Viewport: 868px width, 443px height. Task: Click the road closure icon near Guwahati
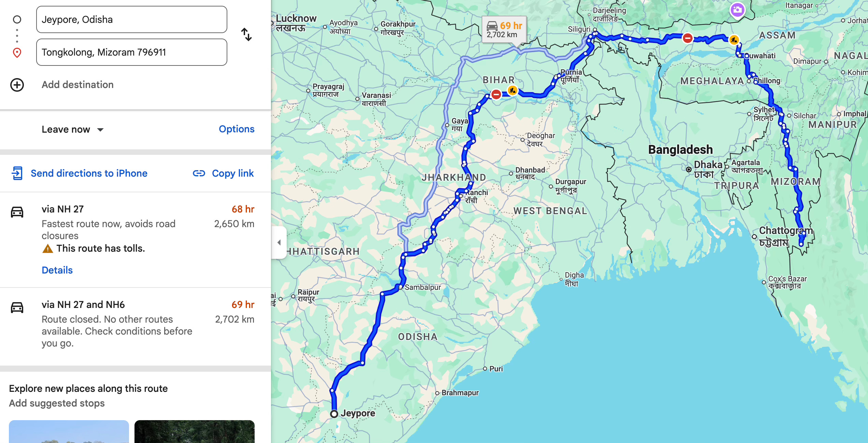687,38
